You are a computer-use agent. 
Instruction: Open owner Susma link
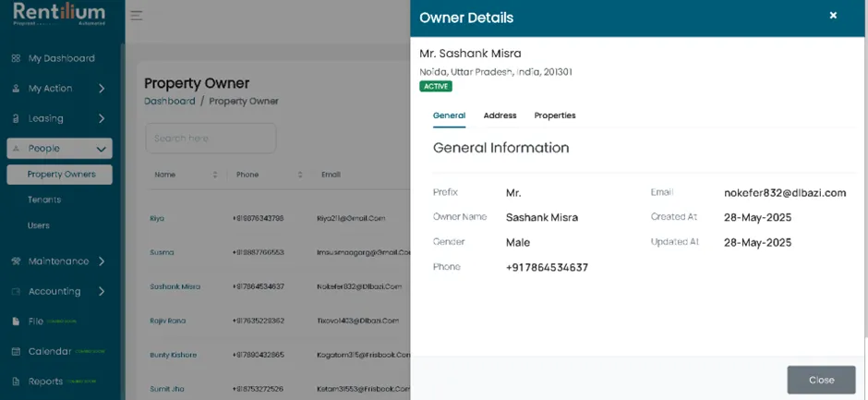162,252
